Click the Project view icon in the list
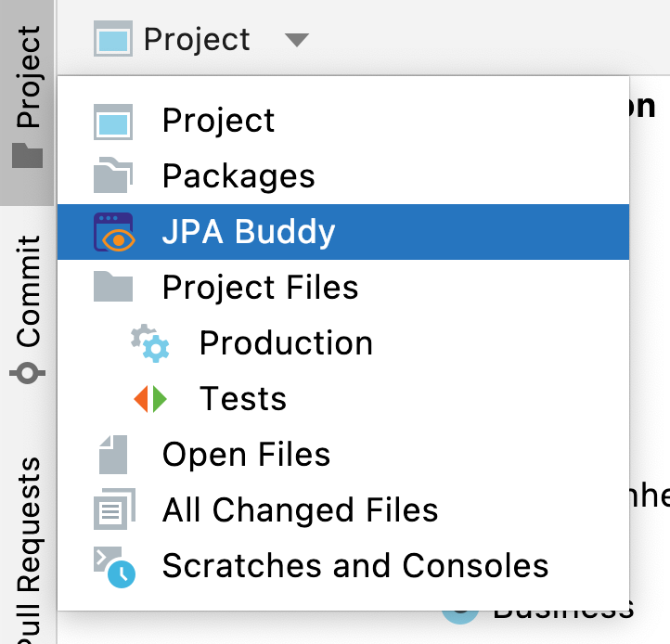Viewport: 670px width, 644px height. click(x=113, y=122)
